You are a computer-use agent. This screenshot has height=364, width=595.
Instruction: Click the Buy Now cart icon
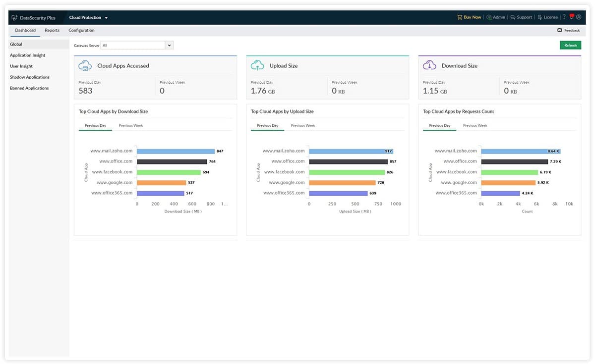(x=460, y=17)
